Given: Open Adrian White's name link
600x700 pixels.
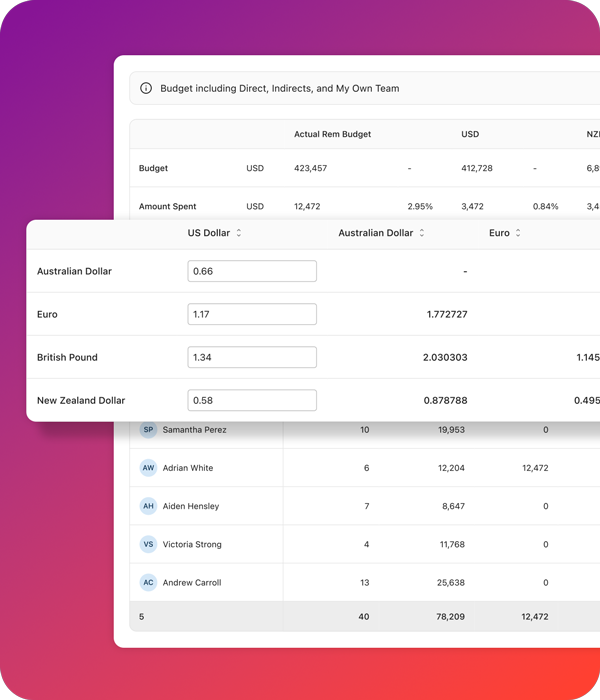Looking at the screenshot, I should coord(188,468).
